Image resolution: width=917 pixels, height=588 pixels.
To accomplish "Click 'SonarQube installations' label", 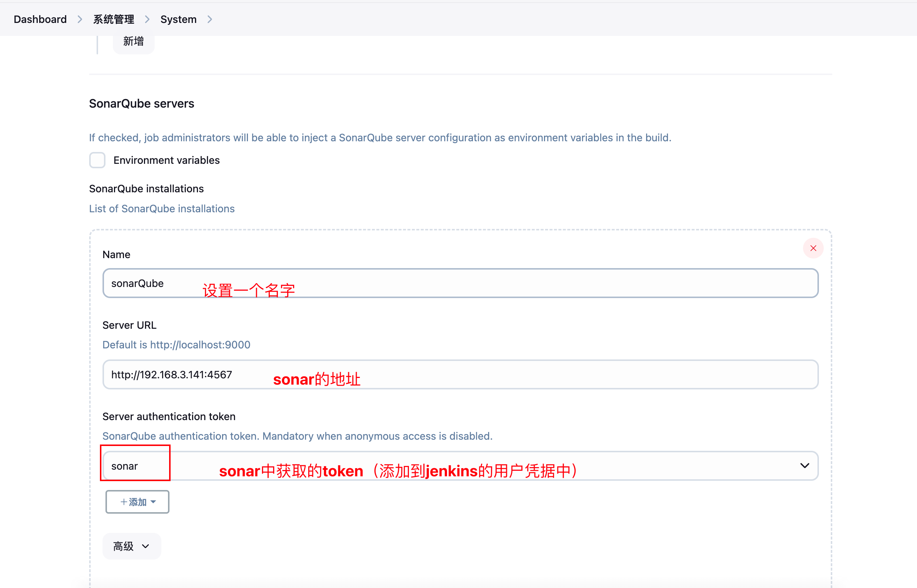I will coord(146,189).
